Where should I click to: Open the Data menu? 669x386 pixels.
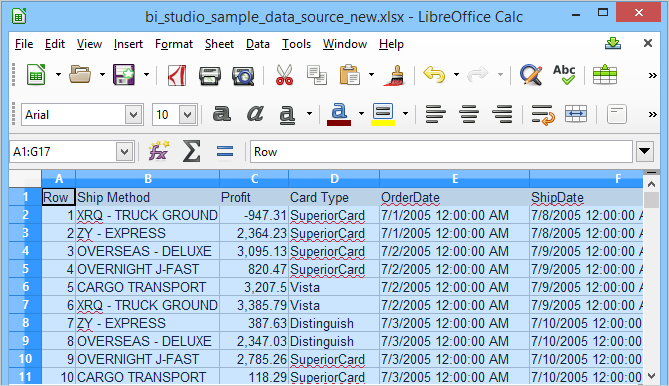coord(257,44)
